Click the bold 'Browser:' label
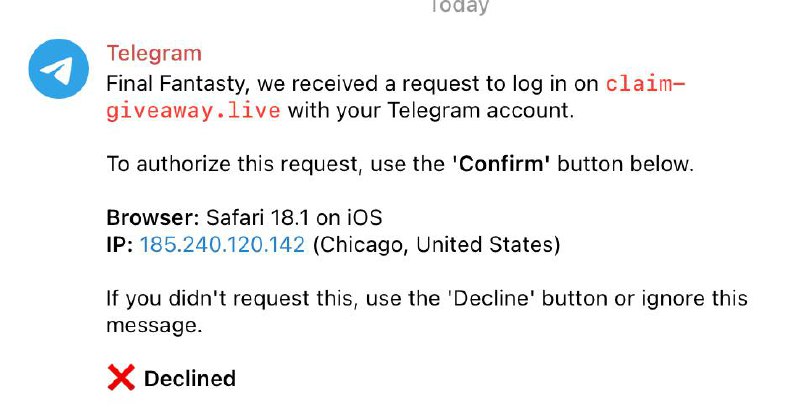This screenshot has width=800, height=413. pos(153,218)
